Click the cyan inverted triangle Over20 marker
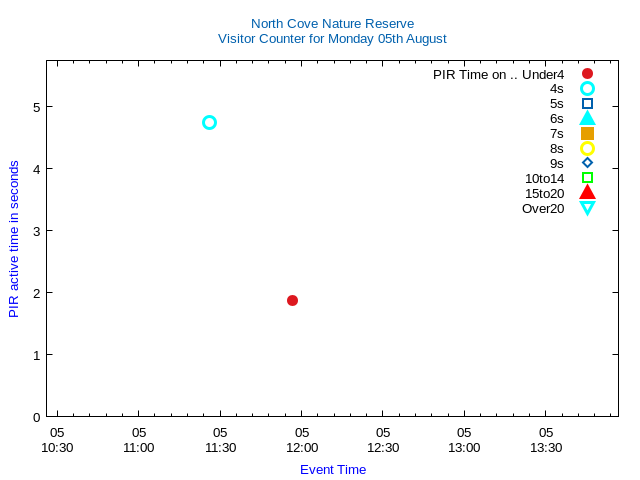 tap(587, 208)
